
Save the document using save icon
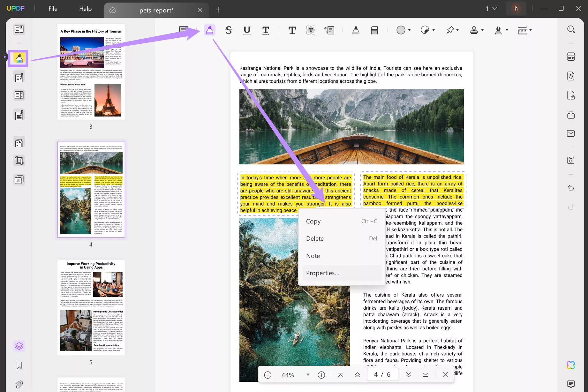[571, 160]
